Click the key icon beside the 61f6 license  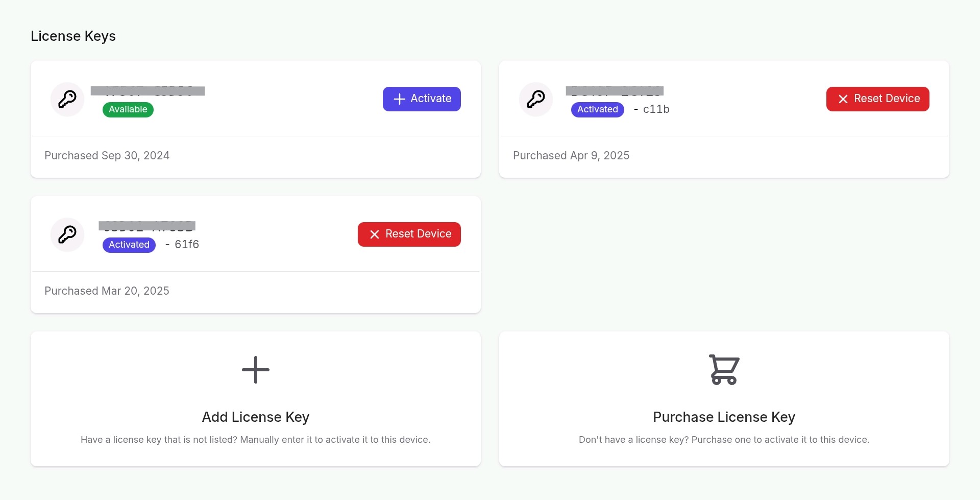(x=67, y=234)
